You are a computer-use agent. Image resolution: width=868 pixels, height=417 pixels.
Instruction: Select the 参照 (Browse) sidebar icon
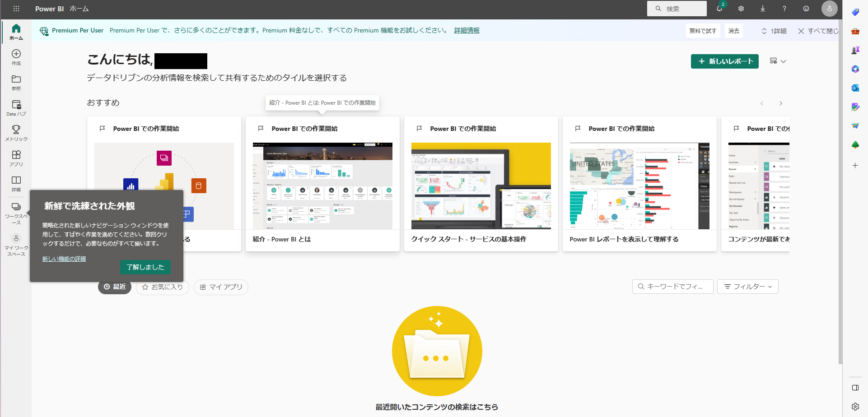(x=16, y=83)
